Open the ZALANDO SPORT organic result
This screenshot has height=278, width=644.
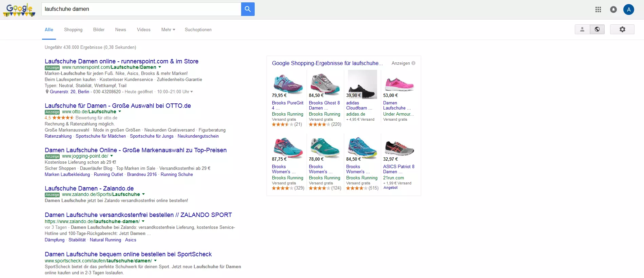pos(138,215)
